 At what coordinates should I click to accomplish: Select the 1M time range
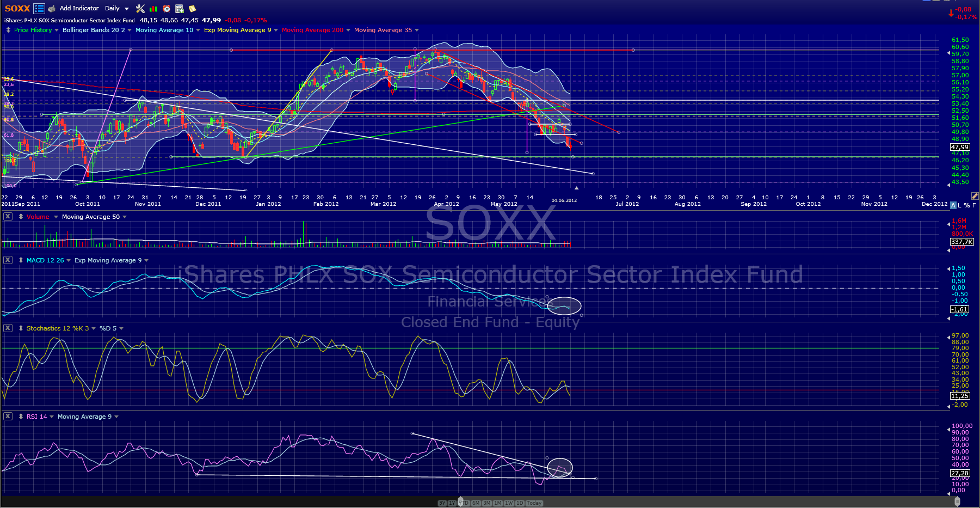pos(498,503)
